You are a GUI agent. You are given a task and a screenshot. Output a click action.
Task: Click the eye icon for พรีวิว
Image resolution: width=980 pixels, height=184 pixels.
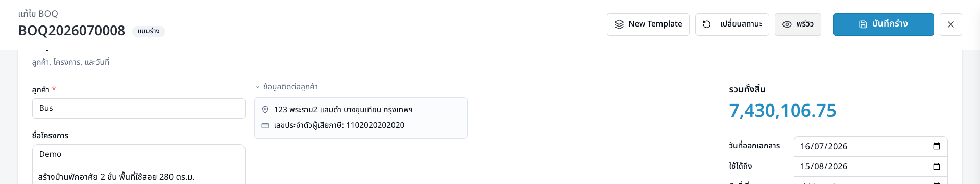click(x=787, y=24)
